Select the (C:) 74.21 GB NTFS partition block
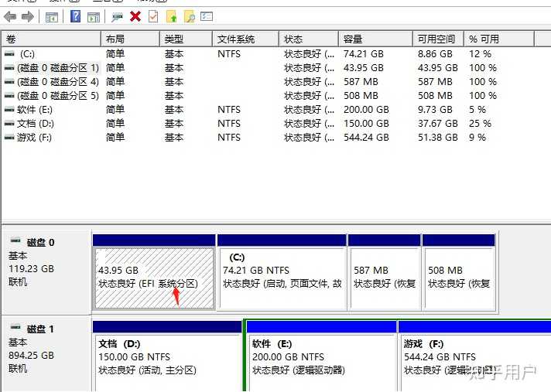The width and height of the screenshot is (551, 392). click(x=282, y=272)
